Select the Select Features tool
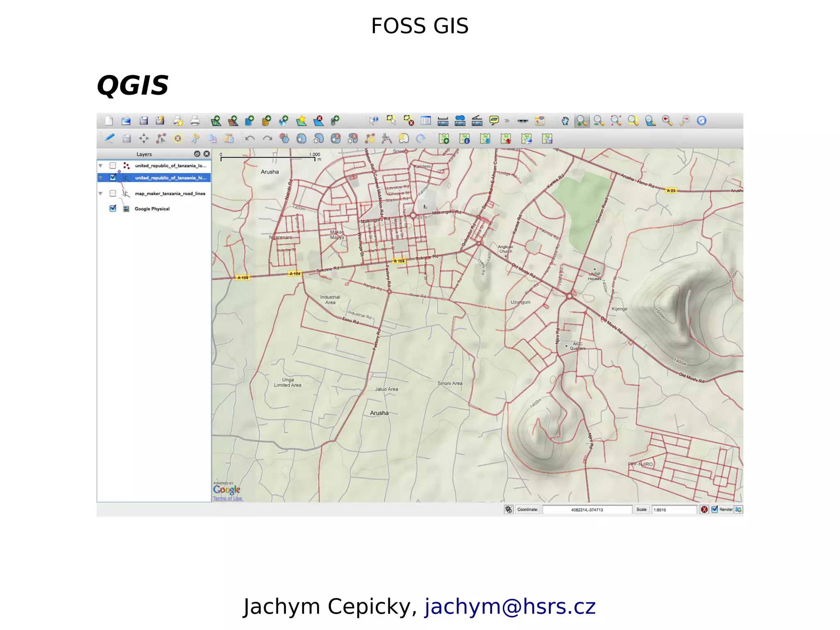840x630 pixels. 391,121
